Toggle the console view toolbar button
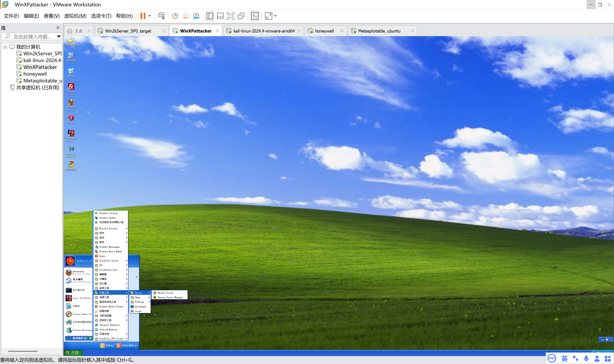This screenshot has width=614, height=364. (x=255, y=16)
